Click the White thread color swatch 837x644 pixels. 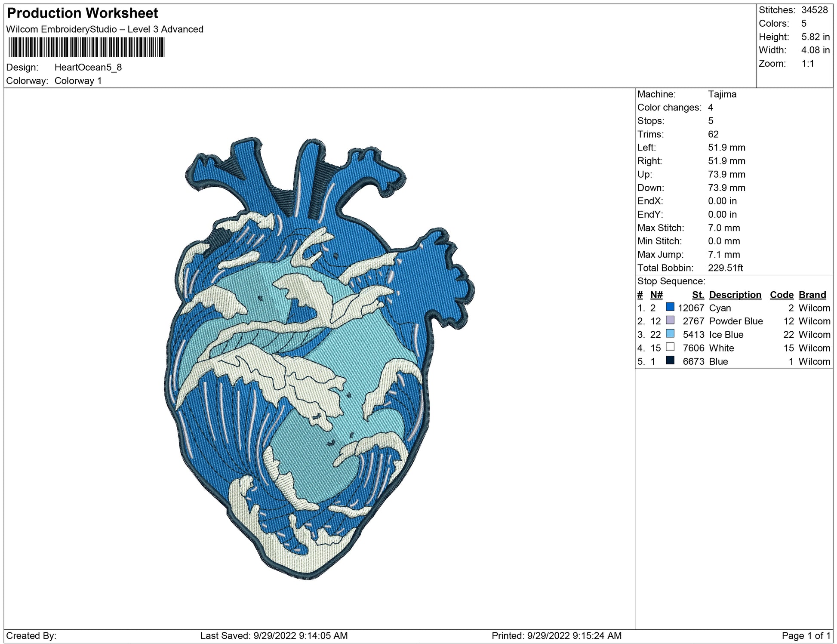click(x=670, y=347)
